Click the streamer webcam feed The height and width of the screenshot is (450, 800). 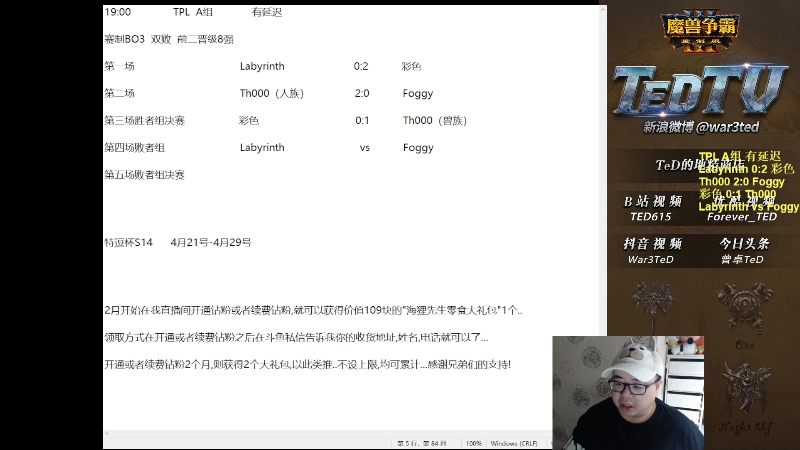[x=628, y=392]
